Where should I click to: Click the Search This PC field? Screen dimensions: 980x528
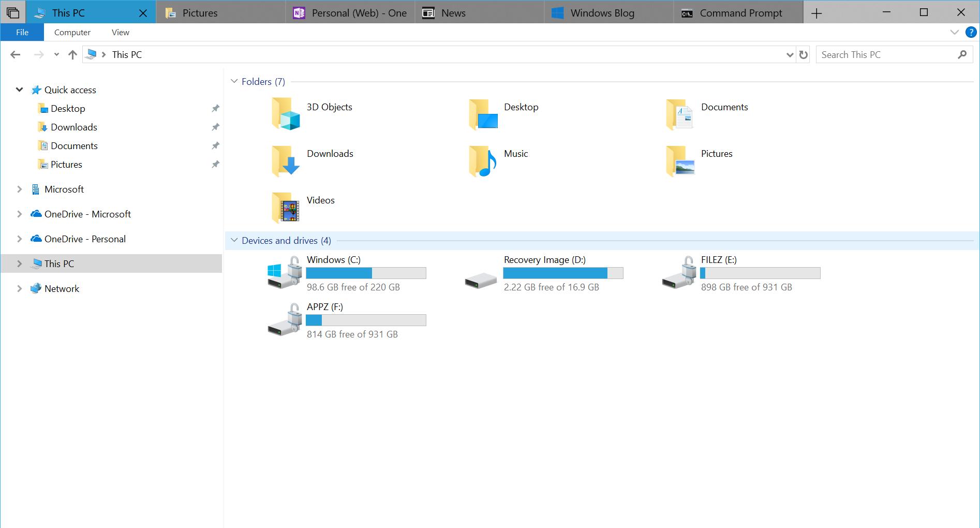pyautogui.click(x=894, y=54)
